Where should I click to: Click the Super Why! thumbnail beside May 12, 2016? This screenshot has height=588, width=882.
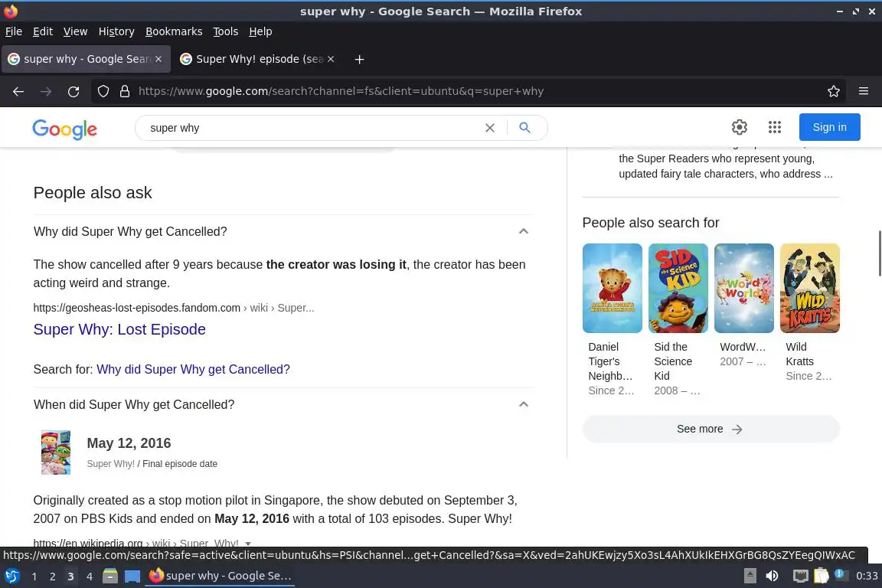56,452
